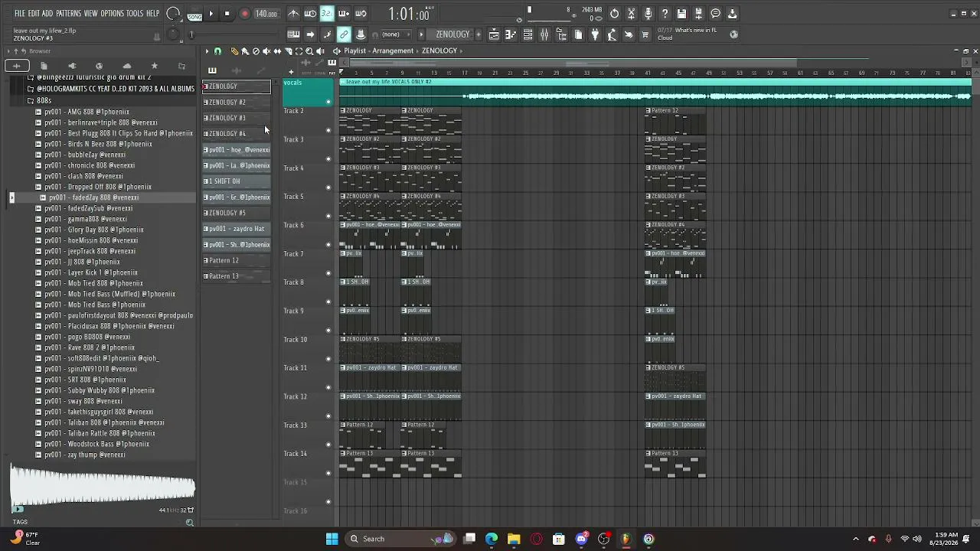This screenshot has width=980, height=551.
Task: Arm the record button
Action: tap(245, 14)
